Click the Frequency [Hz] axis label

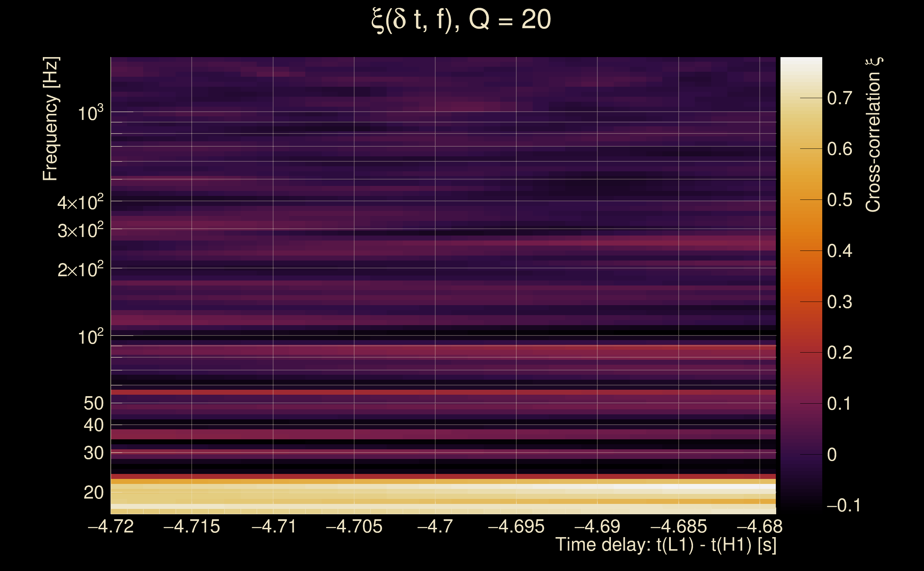pyautogui.click(x=50, y=119)
